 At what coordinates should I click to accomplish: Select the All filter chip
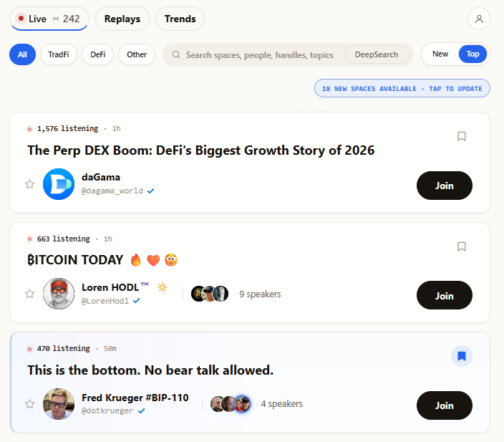coord(22,54)
